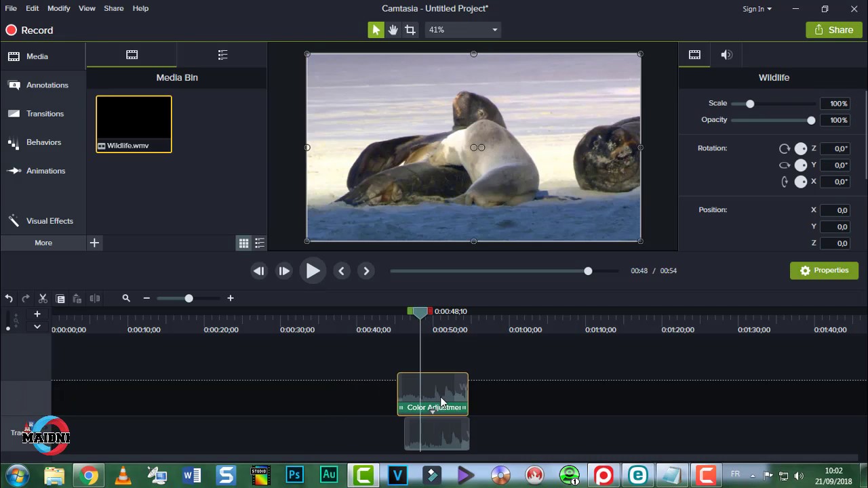Select the Color Adjustment clip on timeline
The width and height of the screenshot is (868, 488).
[x=433, y=393]
